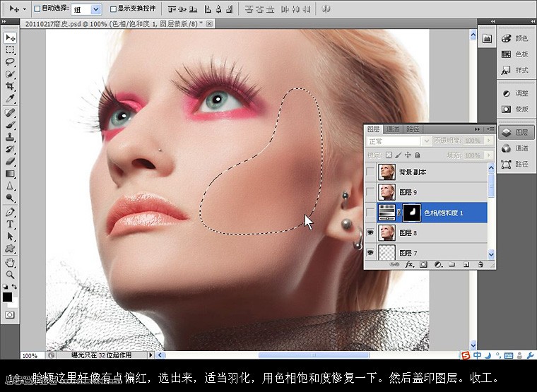Create new adjustment layer
Viewport: 537px width, 392px height.
[437, 264]
